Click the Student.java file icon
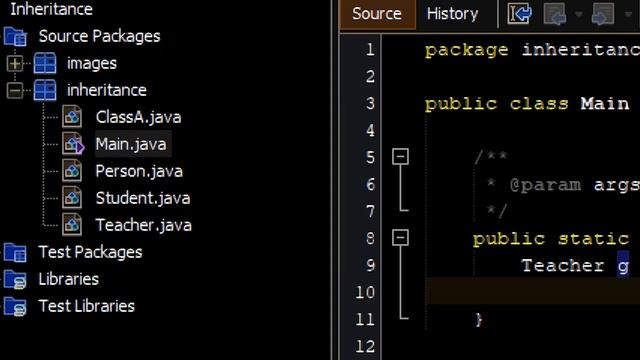This screenshot has width=640, height=360. point(72,198)
